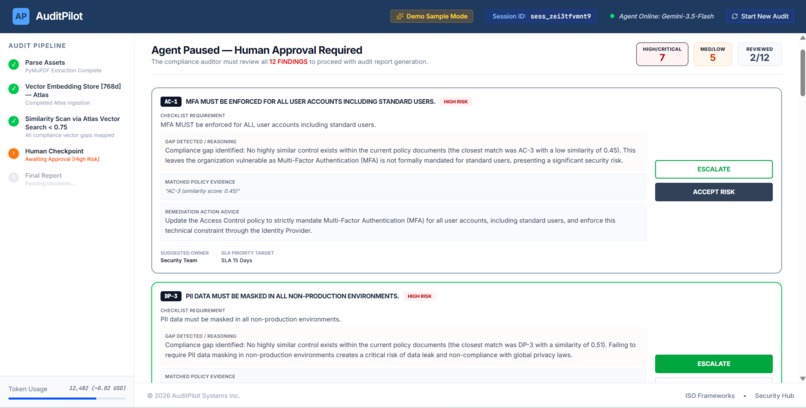Click the AuditPilot AP logo icon
Viewport: 806px width, 408px height.
click(x=21, y=16)
